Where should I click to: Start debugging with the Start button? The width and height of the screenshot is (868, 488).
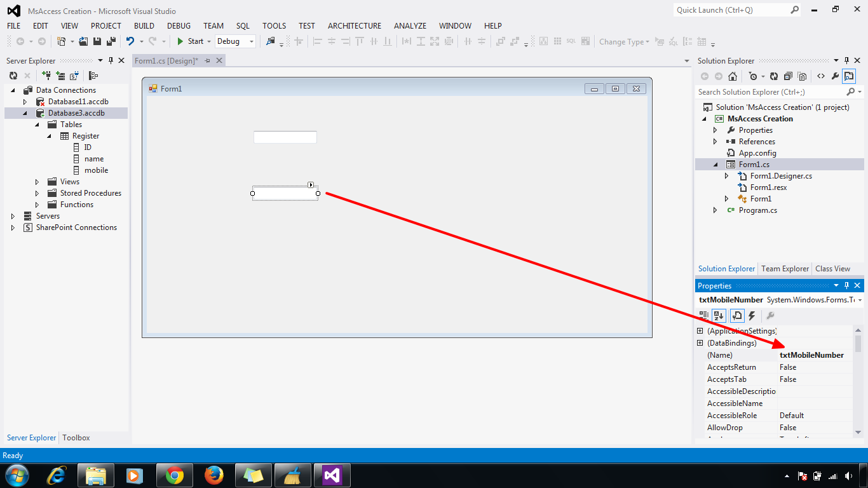click(193, 41)
